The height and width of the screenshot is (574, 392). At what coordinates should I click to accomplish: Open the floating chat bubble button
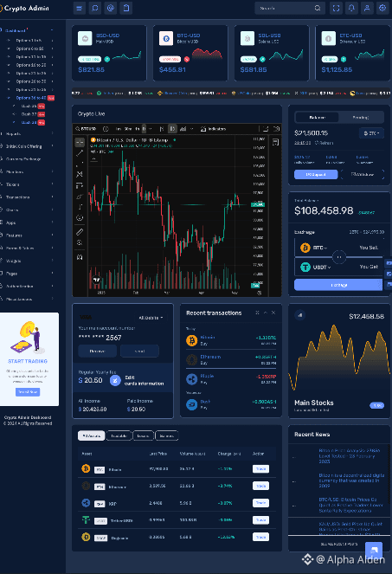[374, 551]
